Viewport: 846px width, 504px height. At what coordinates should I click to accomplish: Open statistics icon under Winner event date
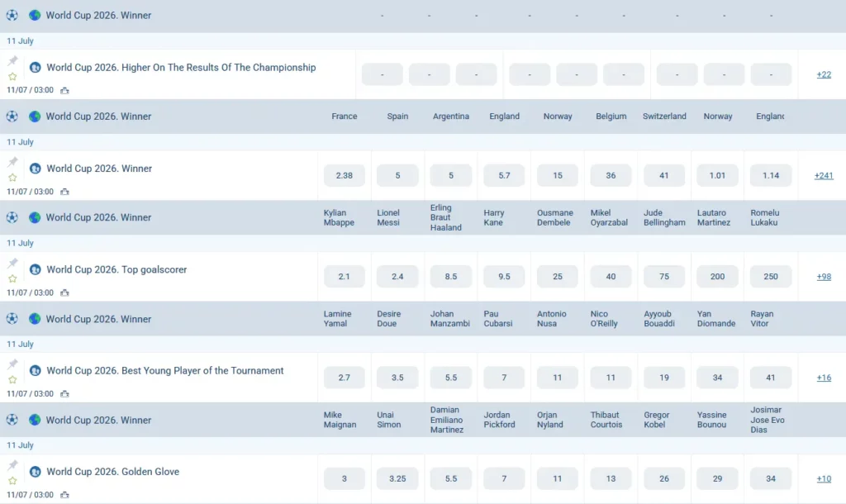point(64,192)
